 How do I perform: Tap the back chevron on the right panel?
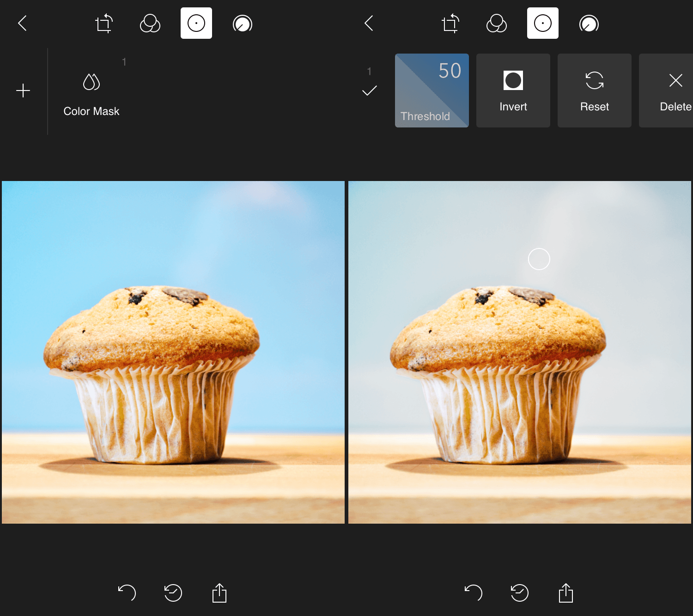pos(368,24)
